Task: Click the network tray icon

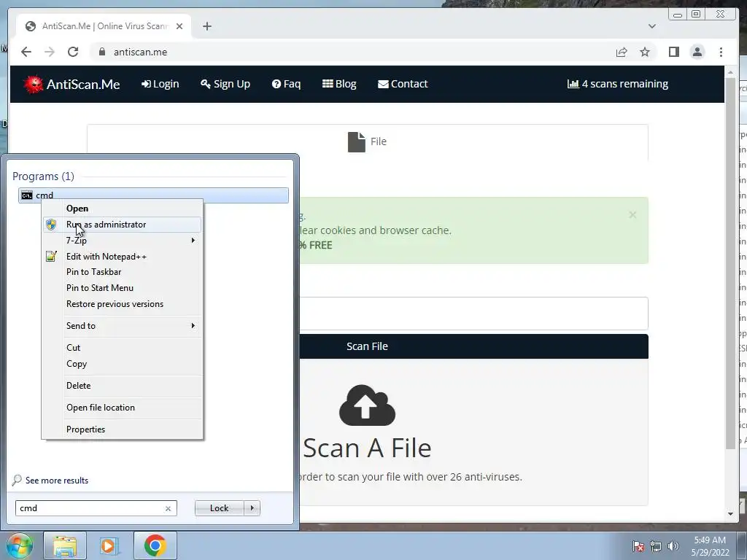Action: 656,546
